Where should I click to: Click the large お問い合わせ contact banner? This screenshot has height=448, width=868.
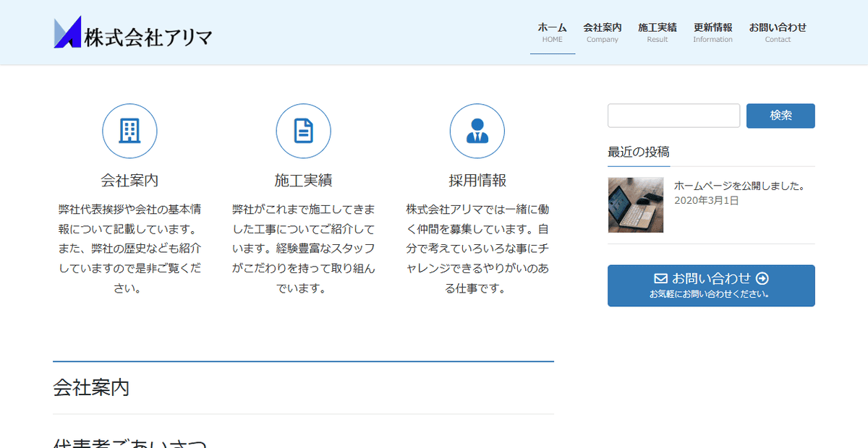710,285
